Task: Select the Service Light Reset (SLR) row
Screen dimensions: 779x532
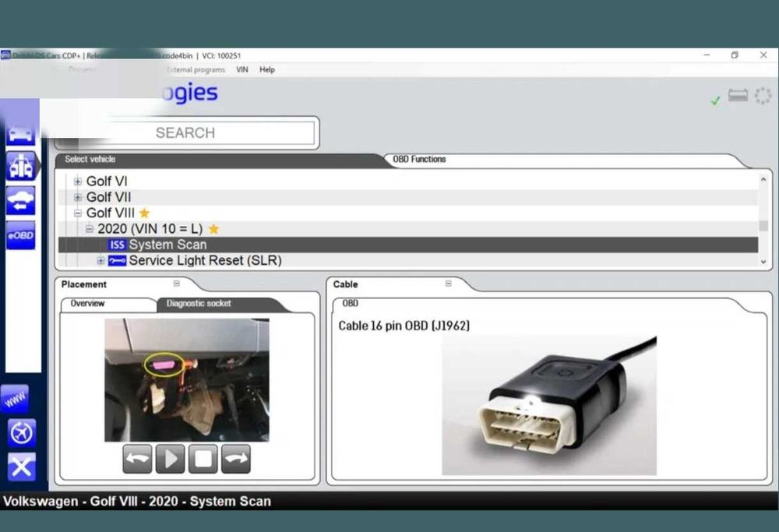Action: (x=408, y=260)
